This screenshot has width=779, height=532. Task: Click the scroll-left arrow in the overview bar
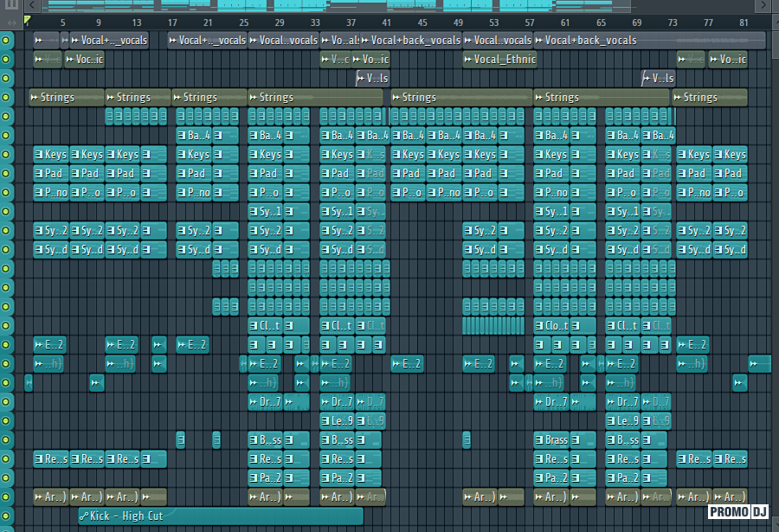pyautogui.click(x=32, y=5)
